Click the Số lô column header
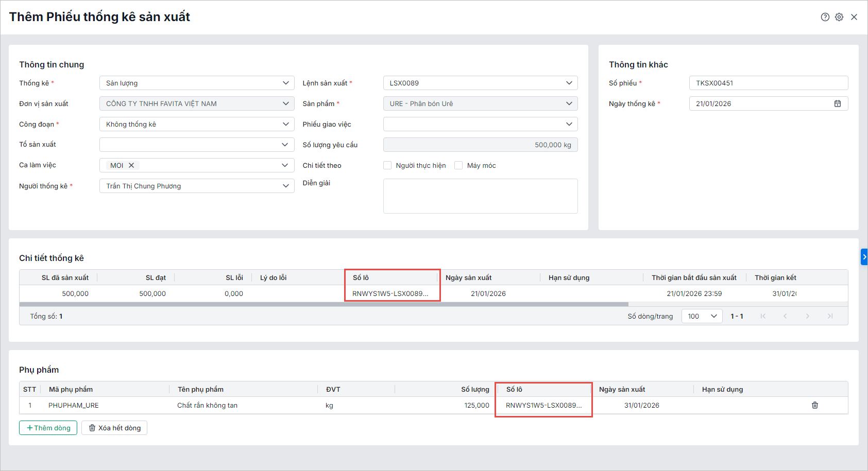Image resolution: width=868 pixels, height=471 pixels. (x=361, y=277)
